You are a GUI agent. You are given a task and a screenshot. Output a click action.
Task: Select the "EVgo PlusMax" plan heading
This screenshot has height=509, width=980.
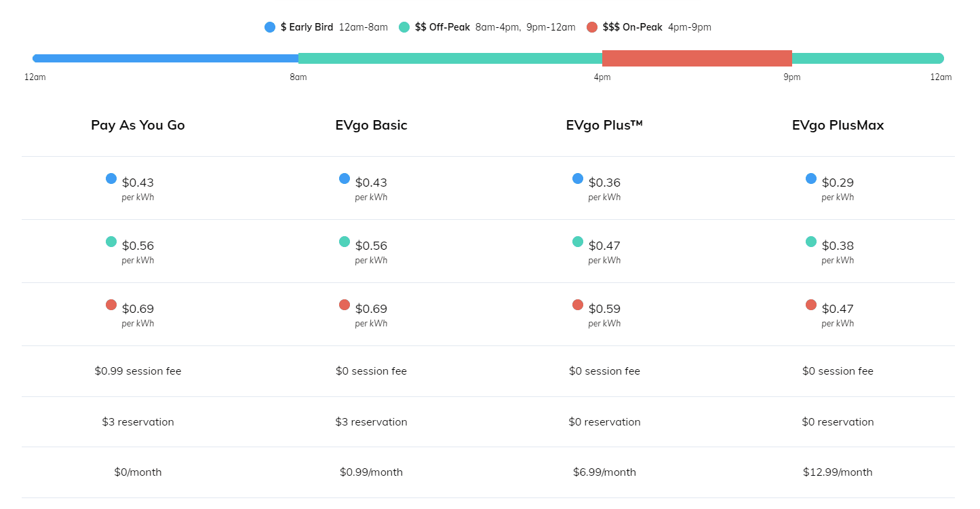pos(838,126)
